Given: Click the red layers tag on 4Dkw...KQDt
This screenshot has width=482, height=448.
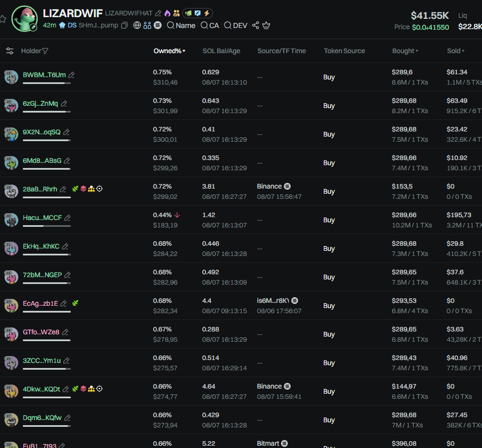Looking at the screenshot, I should click(83, 389).
